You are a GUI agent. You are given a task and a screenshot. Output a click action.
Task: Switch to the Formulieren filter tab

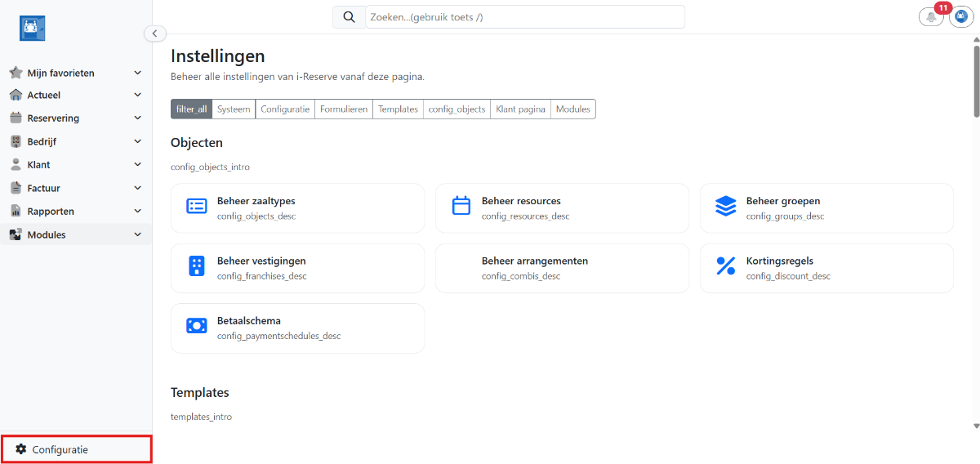pyautogui.click(x=344, y=109)
